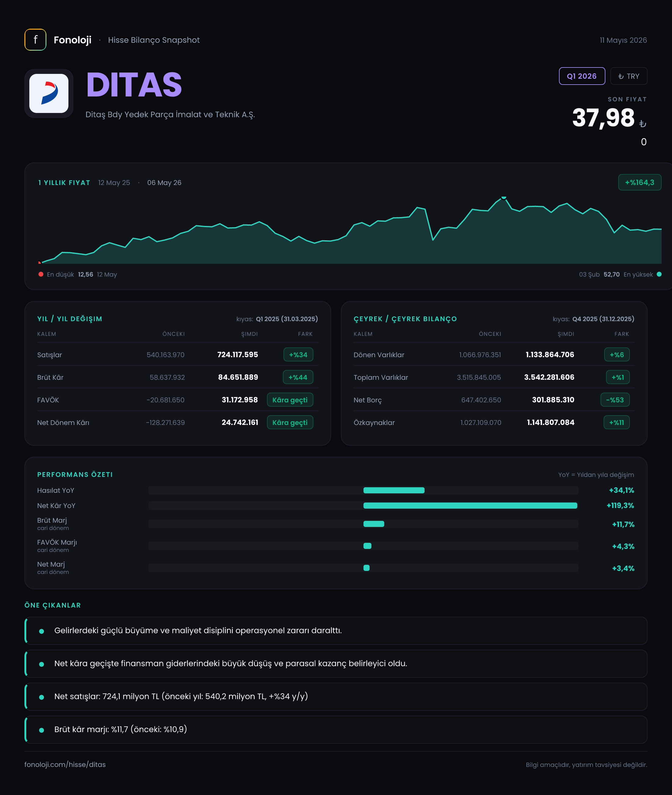This screenshot has height=795, width=672.
Task: Click the red En düşük marker dot
Action: click(41, 274)
